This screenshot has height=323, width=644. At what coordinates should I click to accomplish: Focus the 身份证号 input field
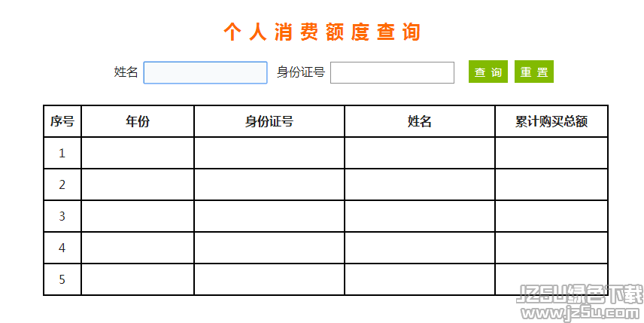[x=392, y=73]
